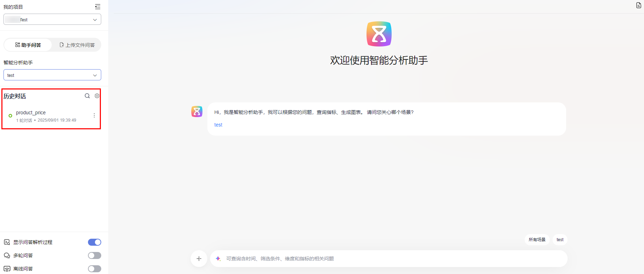
Task: Click the green status dot of product_price
Action: [x=10, y=116]
